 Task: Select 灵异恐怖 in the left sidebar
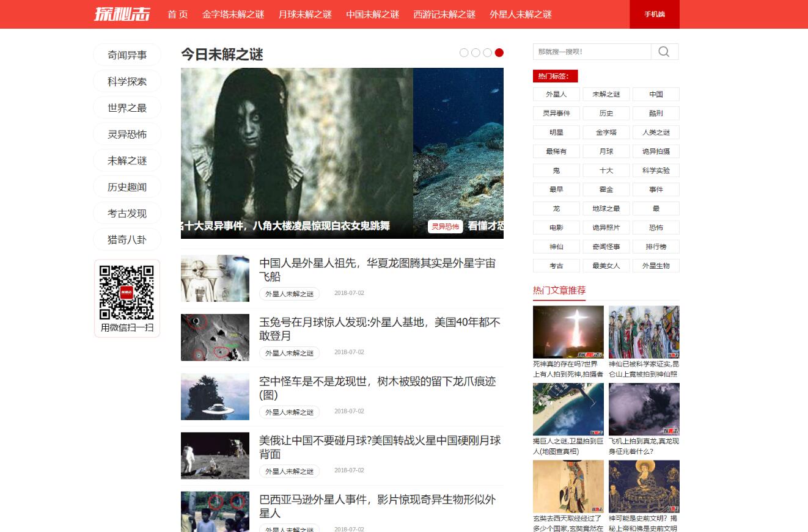coord(127,134)
